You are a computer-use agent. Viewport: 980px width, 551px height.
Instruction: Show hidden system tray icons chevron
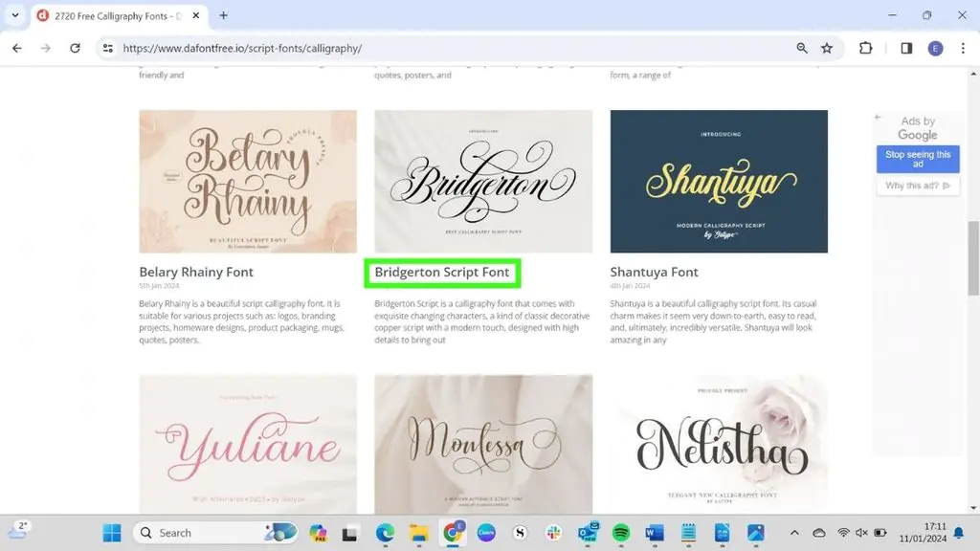(x=794, y=533)
